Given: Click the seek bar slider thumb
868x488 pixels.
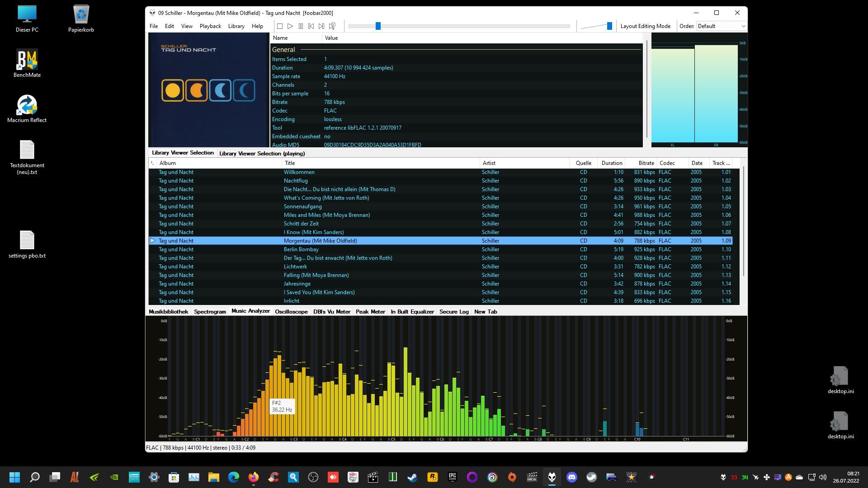Looking at the screenshot, I should coord(378,26).
